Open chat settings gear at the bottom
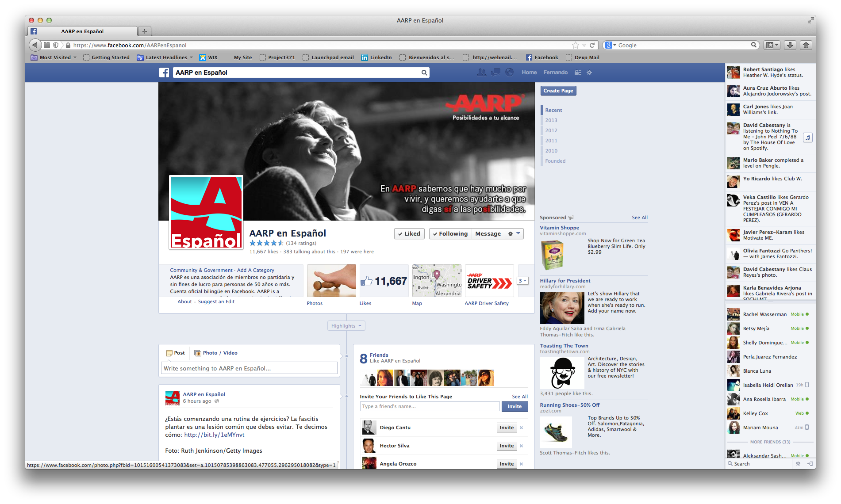This screenshot has width=841, height=504. [798, 464]
